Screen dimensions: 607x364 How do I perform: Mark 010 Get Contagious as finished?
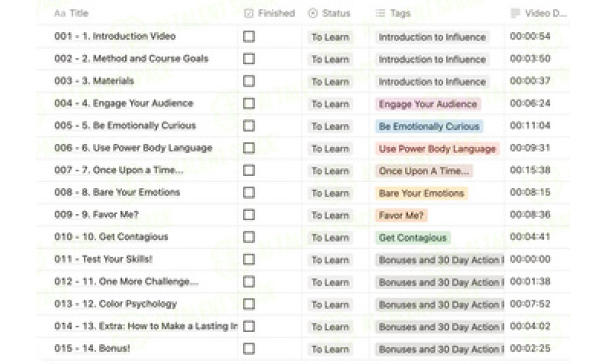[249, 237]
